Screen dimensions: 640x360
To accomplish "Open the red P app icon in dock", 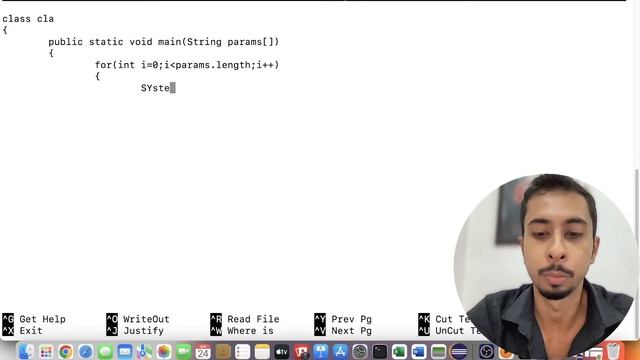I will pos(301,351).
